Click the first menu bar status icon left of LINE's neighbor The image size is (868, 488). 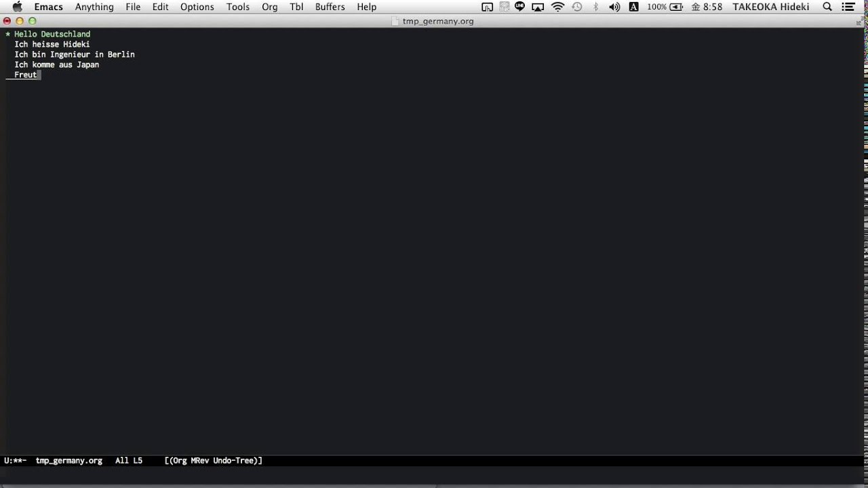coord(487,7)
